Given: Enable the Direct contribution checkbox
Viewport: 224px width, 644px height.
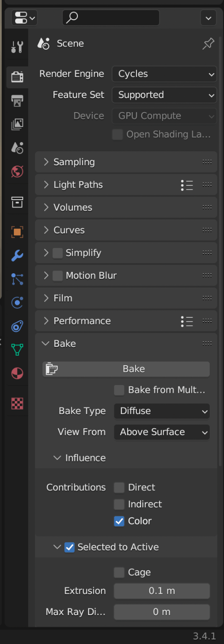Looking at the screenshot, I should click(x=119, y=488).
